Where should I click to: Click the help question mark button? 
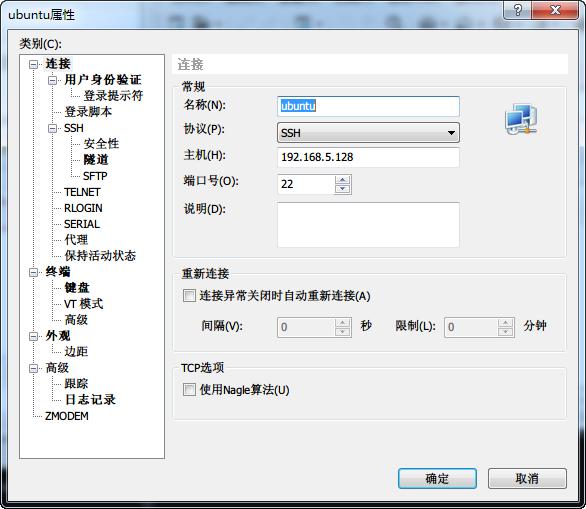pos(518,10)
